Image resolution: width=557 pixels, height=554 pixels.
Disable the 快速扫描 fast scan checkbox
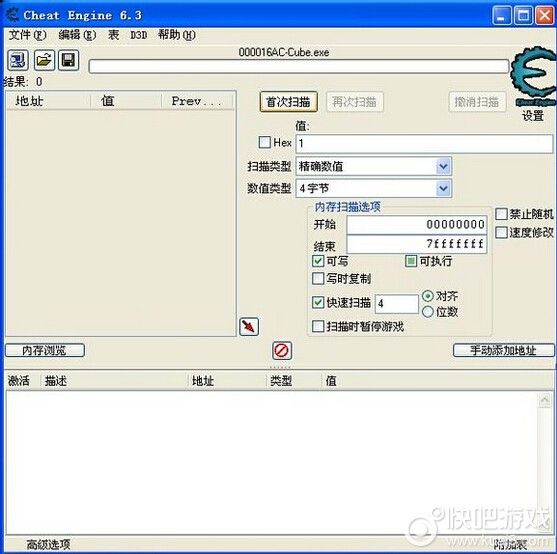point(318,302)
